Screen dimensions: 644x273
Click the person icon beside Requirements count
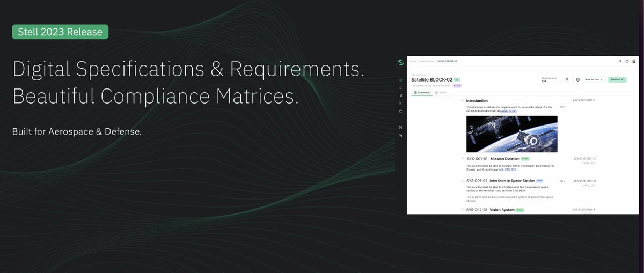(x=567, y=79)
